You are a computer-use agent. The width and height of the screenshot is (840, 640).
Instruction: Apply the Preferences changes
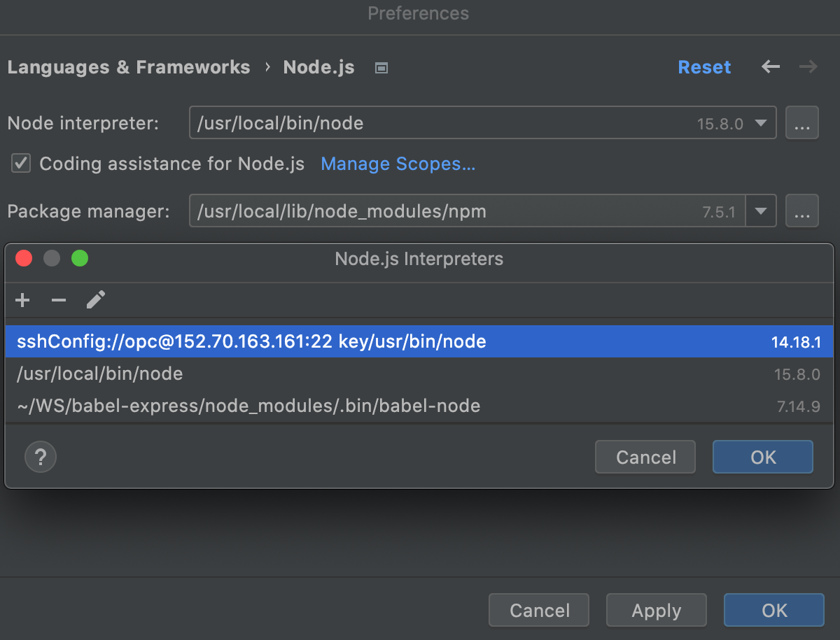656,610
